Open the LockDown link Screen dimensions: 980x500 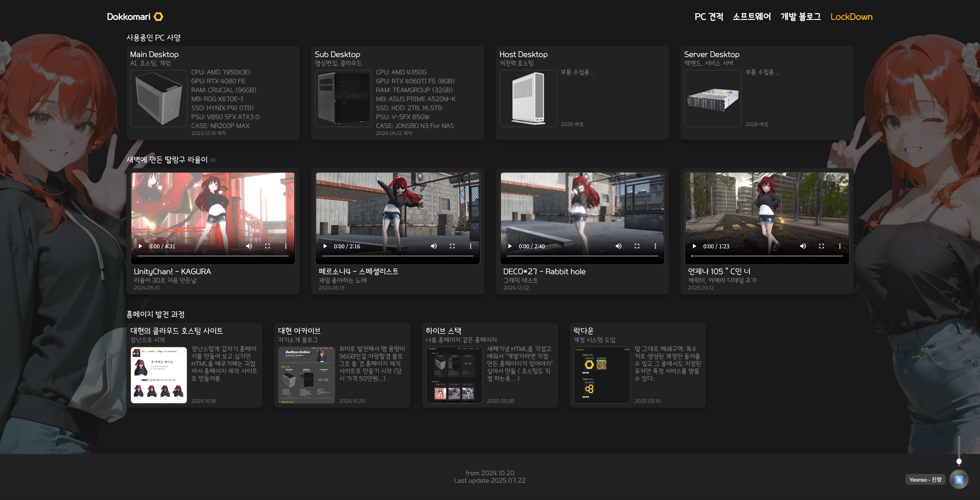pos(851,17)
